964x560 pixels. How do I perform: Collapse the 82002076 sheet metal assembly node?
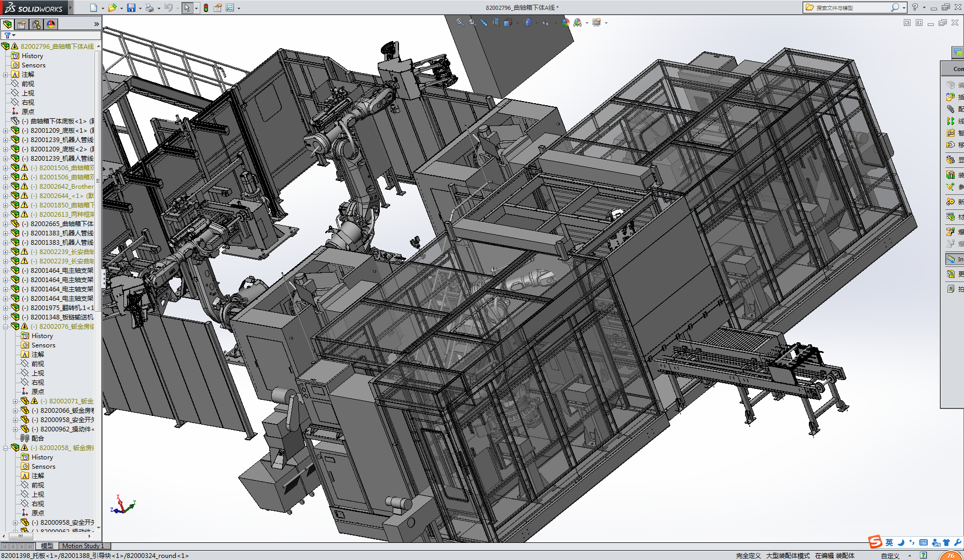pos(6,327)
